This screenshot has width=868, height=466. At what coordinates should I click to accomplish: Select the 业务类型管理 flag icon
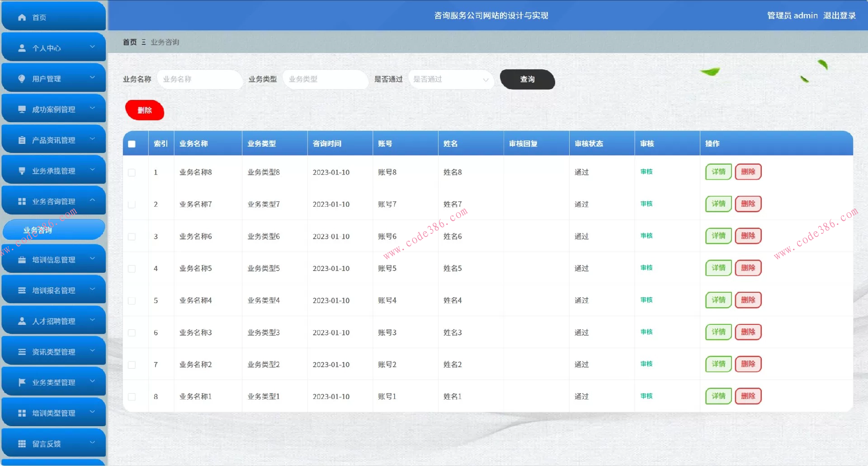click(x=21, y=382)
